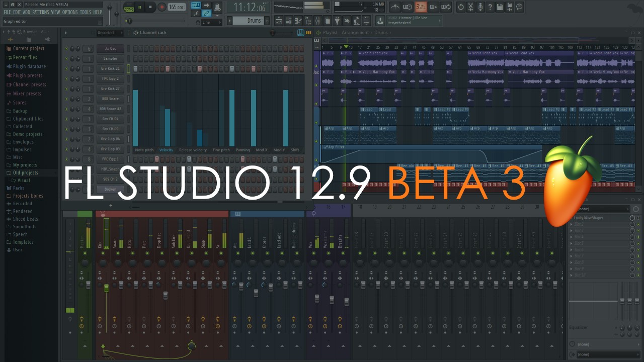Image resolution: width=644 pixels, height=362 pixels.
Task: Mute the 3x Osc channel LED
Action: tap(66, 49)
